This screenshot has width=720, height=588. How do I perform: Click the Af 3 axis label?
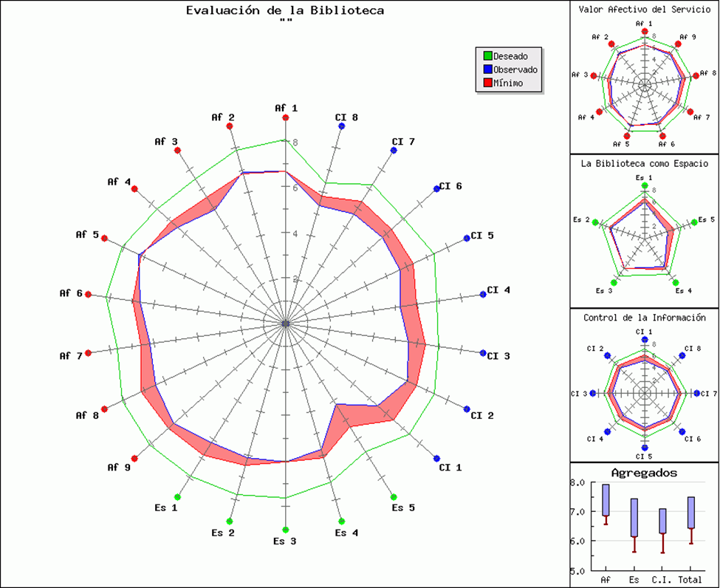click(x=165, y=142)
